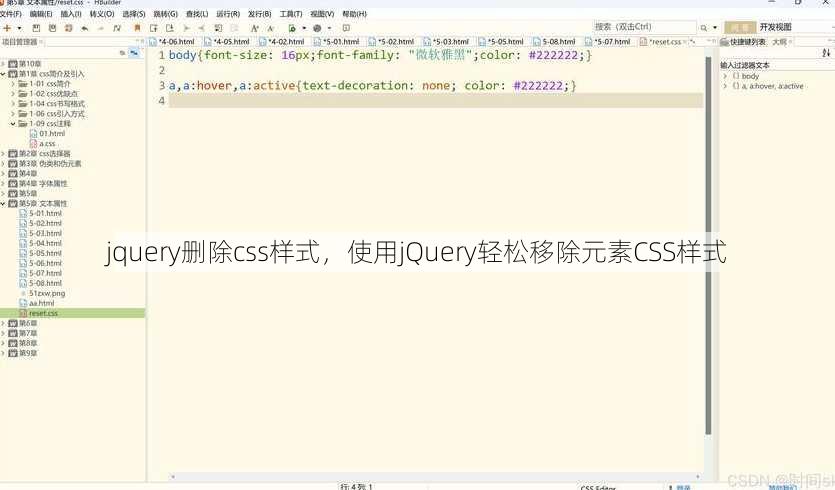Select the 第9章 project node
Image resolution: width=835 pixels, height=490 pixels.
pyautogui.click(x=28, y=353)
